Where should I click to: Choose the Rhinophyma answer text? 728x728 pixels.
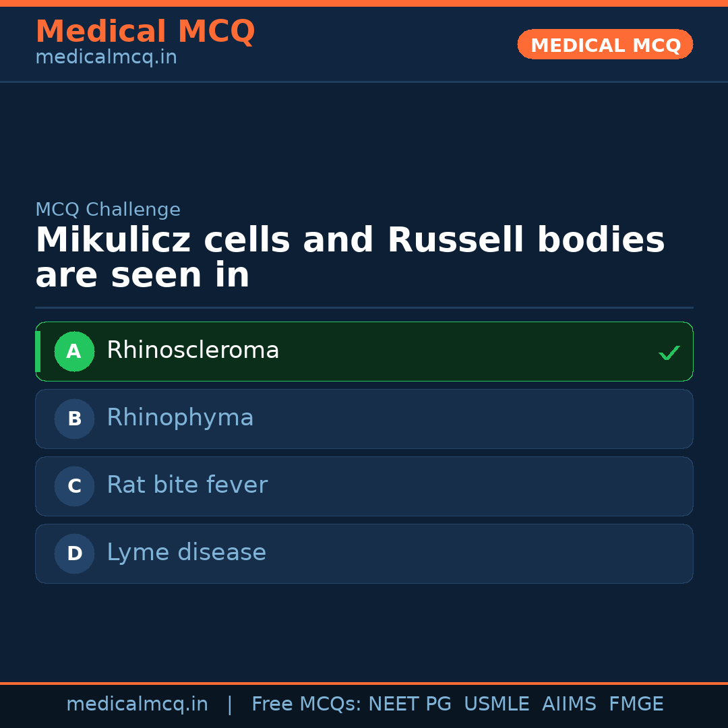click(x=180, y=418)
